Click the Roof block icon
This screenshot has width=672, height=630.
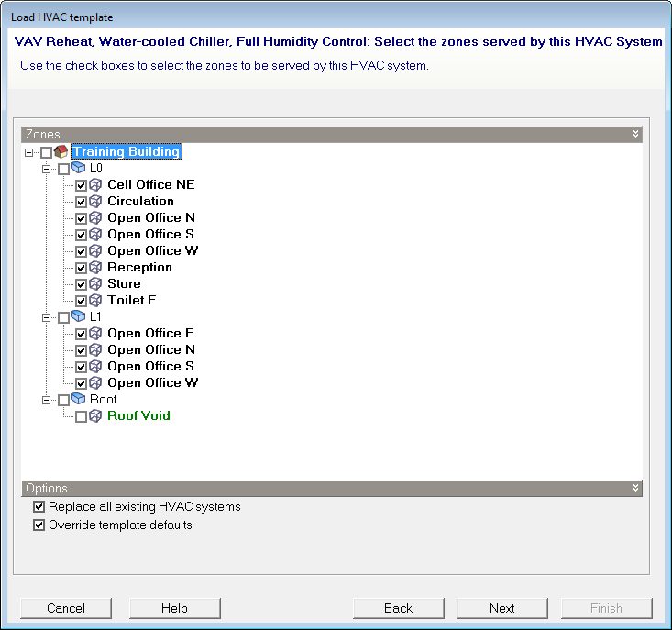78,400
